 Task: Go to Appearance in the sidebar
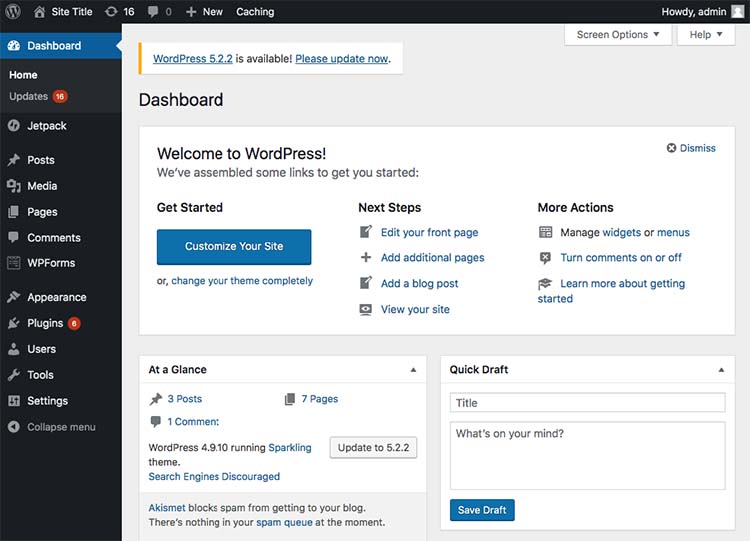pyautogui.click(x=56, y=297)
